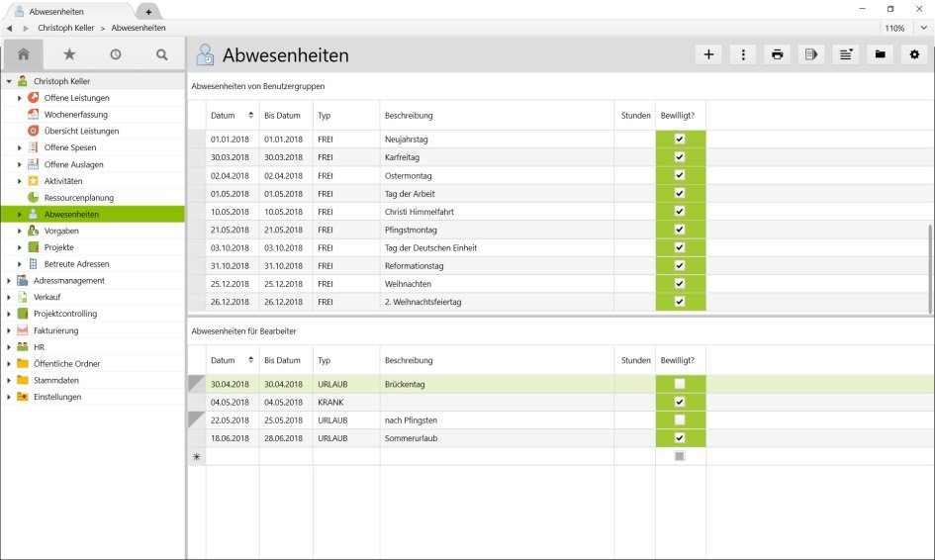The image size is (935, 560).
Task: Click the home icon sidebar tab
Action: 24,54
